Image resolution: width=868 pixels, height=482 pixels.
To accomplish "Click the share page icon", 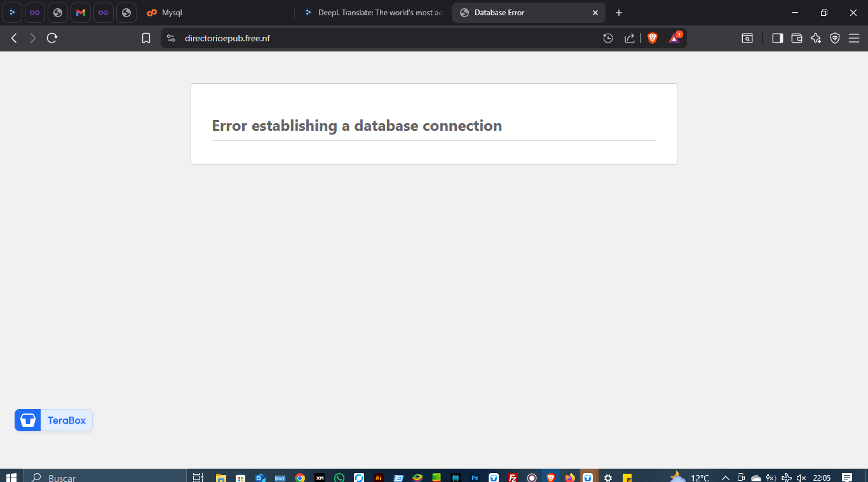I will coord(629,38).
